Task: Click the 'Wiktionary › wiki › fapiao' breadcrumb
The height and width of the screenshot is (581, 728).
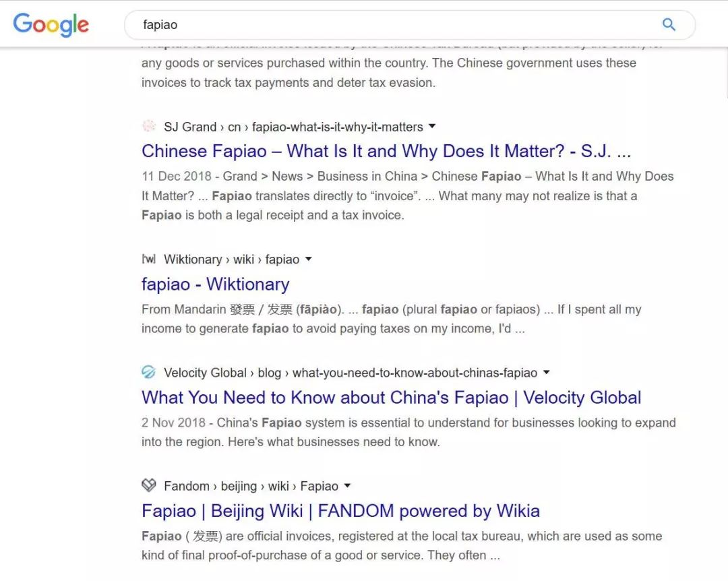Action: pyautogui.click(x=232, y=259)
